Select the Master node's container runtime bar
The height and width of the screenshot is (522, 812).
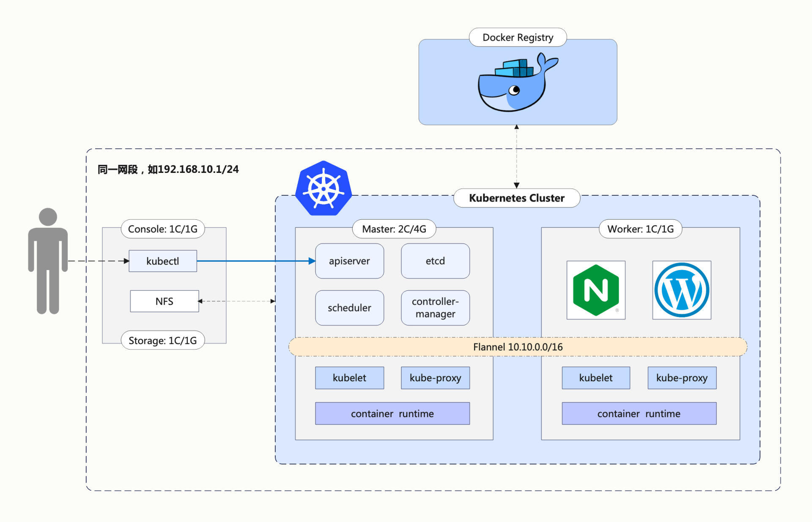[392, 413]
